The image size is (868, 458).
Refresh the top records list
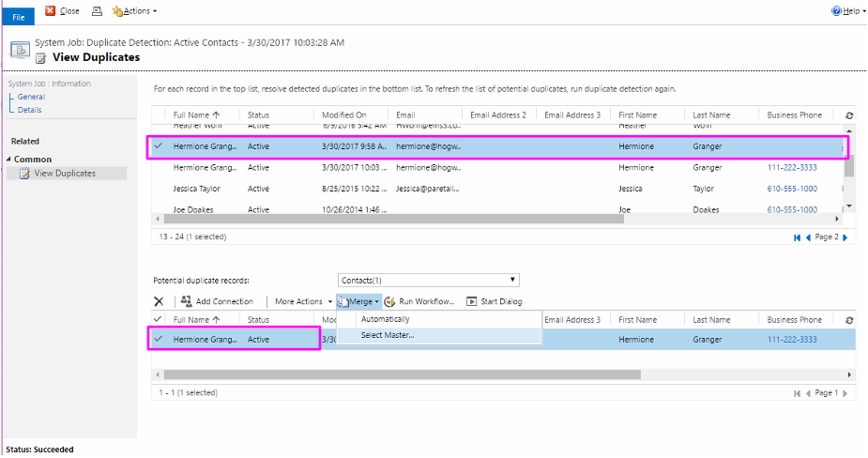click(x=849, y=115)
